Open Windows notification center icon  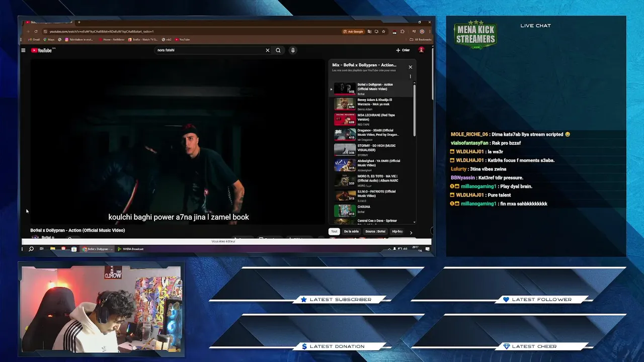tap(428, 249)
